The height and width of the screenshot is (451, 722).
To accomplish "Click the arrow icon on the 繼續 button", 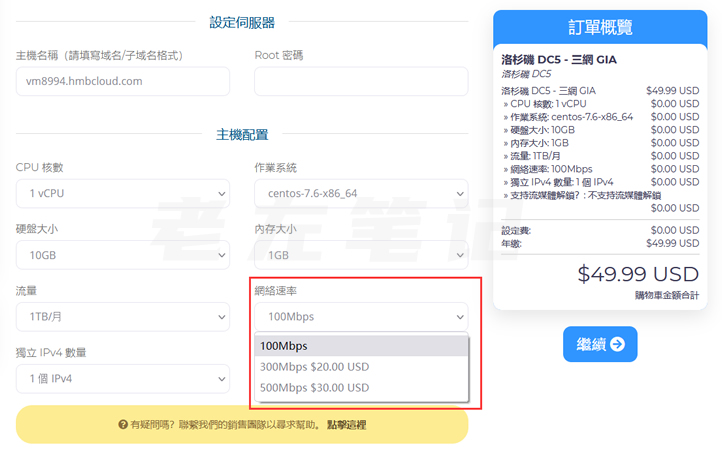I will [x=617, y=344].
